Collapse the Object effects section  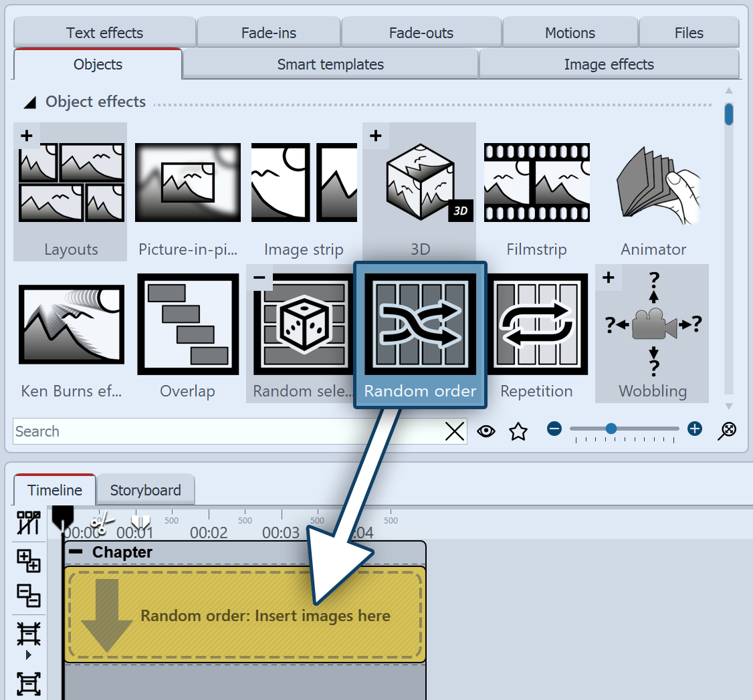point(30,103)
